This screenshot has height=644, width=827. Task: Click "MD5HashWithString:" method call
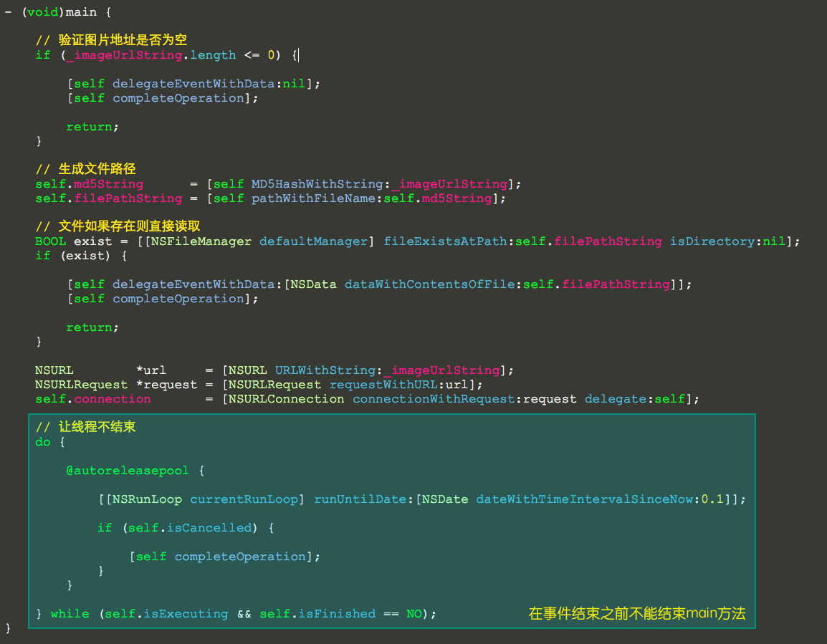point(320,184)
